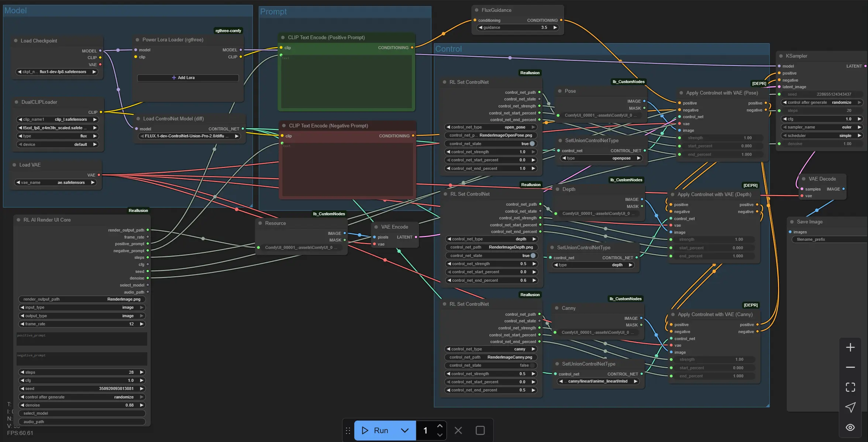Image resolution: width=868 pixels, height=442 pixels.
Task: Change the DualCLIPLoader device default option
Action: pos(58,144)
